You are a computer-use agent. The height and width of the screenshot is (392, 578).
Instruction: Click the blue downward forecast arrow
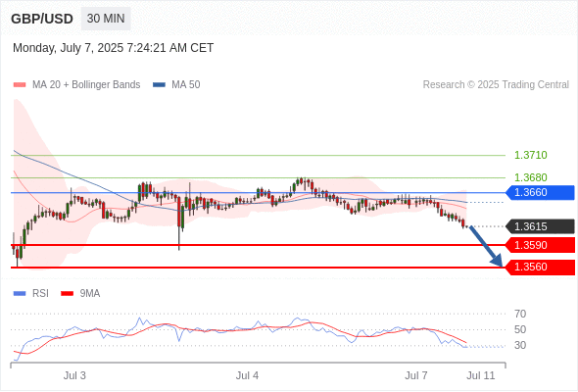(486, 246)
